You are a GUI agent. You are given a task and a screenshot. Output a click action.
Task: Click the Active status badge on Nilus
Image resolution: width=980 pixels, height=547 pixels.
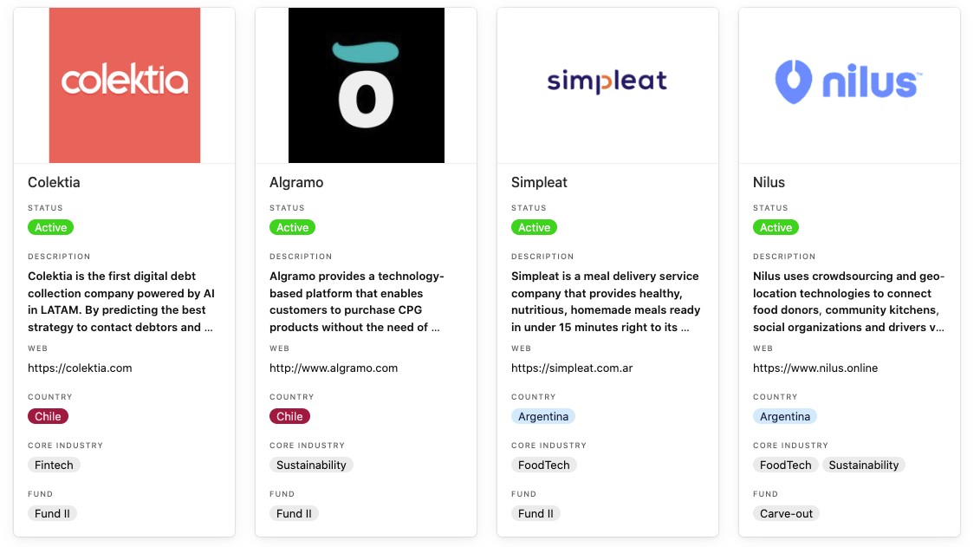point(776,227)
